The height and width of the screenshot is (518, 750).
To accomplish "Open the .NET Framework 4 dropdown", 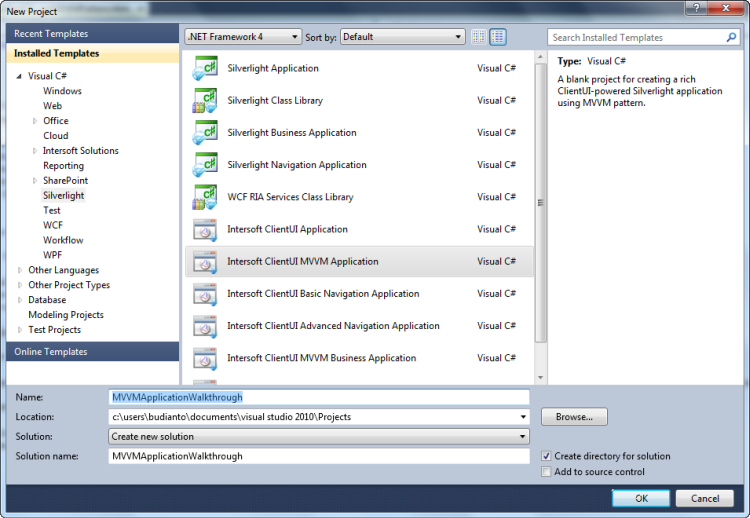I will tap(243, 37).
